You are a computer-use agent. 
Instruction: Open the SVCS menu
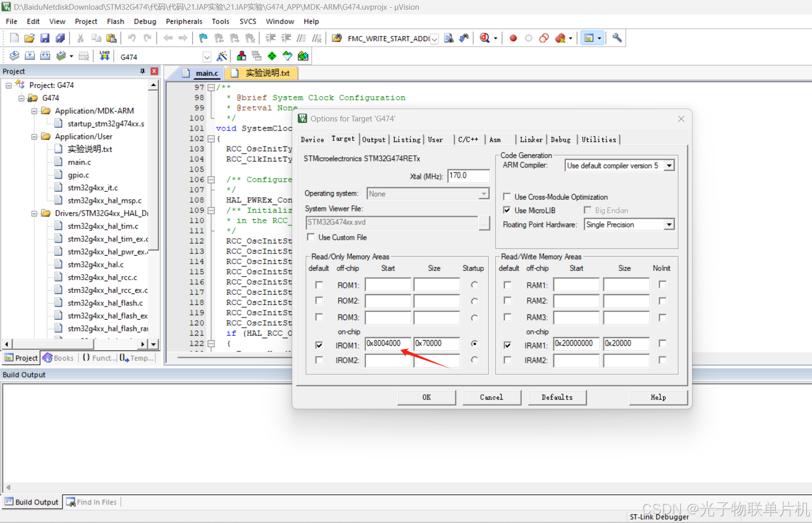tap(248, 22)
